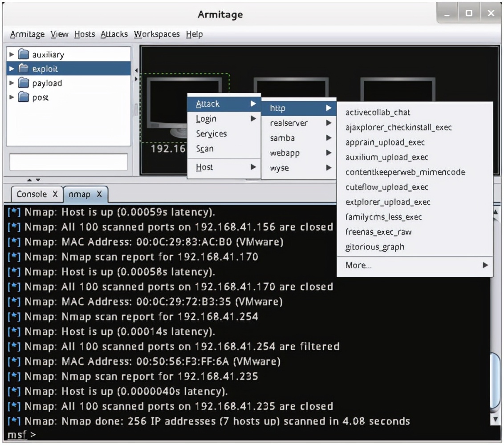Click the post folder icon
This screenshot has width=504, height=445.
coord(24,97)
